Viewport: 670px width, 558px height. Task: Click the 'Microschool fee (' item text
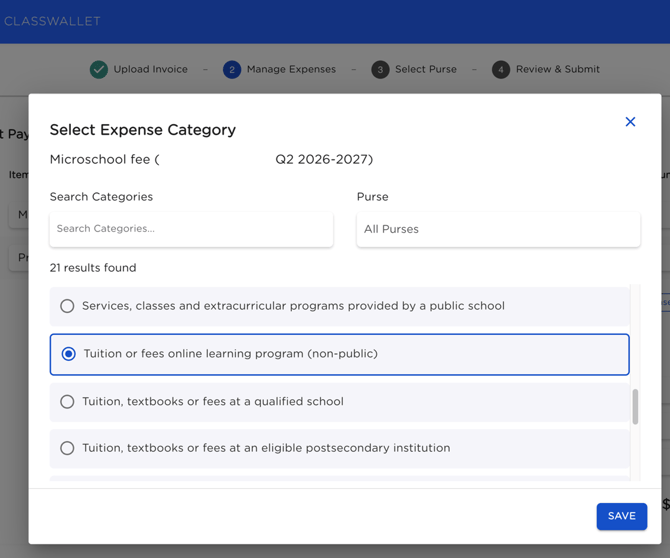105,159
